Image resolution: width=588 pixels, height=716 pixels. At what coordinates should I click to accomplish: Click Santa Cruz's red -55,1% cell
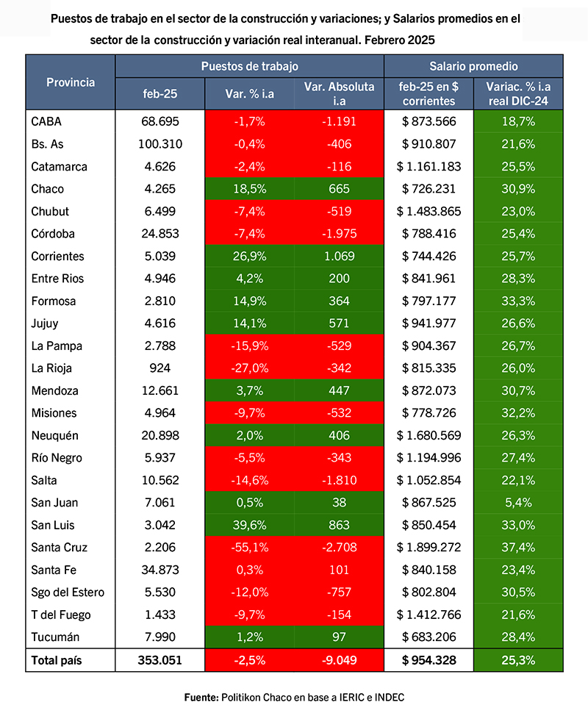click(249, 548)
